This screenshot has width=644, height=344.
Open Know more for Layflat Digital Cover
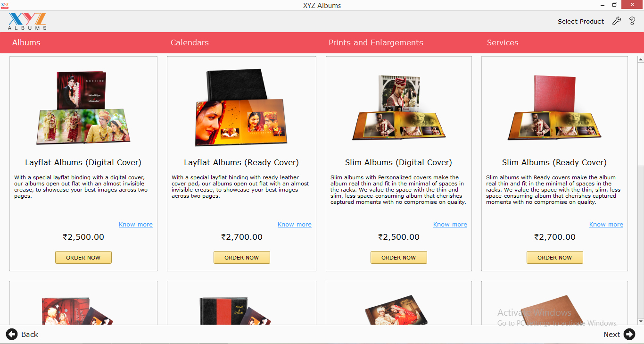136,225
